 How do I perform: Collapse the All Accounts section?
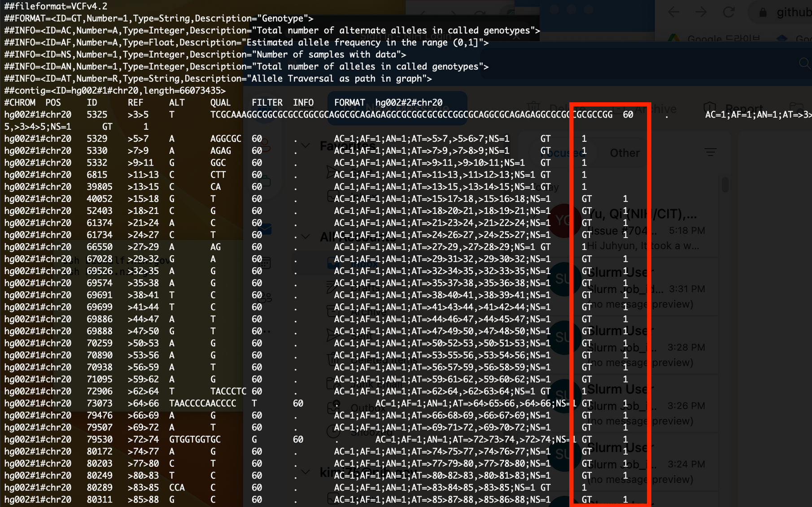pyautogui.click(x=306, y=236)
